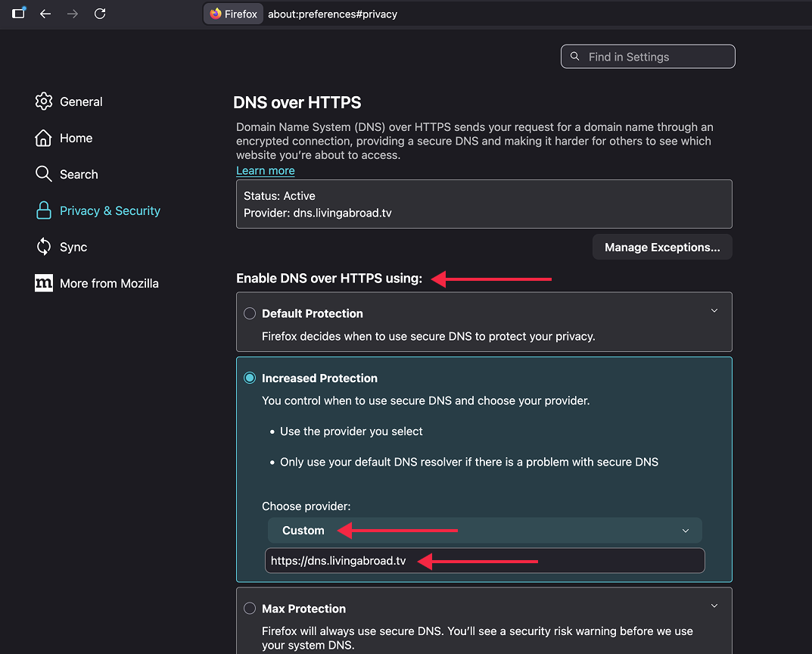Select the Max Protection radio button
Screen dimensions: 812x654
pos(250,609)
